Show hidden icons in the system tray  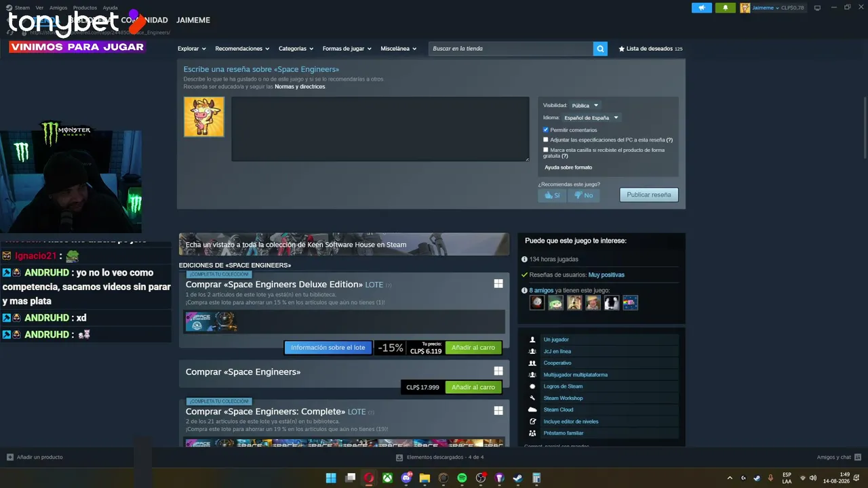(730, 478)
